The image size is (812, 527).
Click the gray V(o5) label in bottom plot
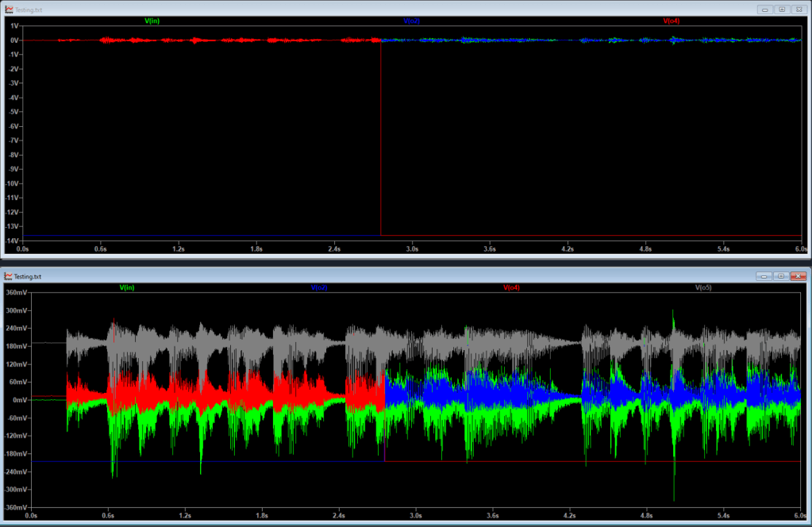(703, 287)
